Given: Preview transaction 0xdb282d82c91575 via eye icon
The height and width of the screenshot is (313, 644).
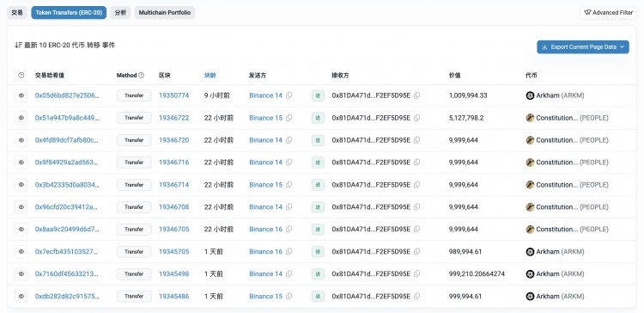Looking at the screenshot, I should 21,296.
